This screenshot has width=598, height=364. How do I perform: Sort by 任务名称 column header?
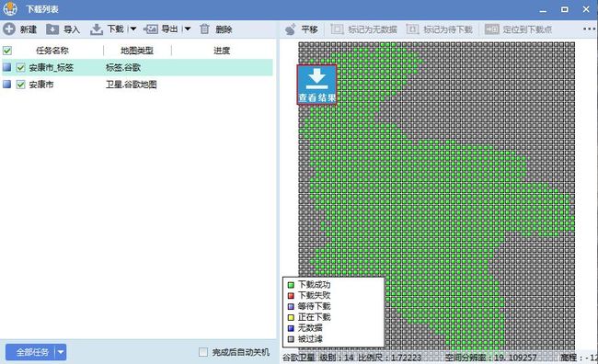(52, 51)
